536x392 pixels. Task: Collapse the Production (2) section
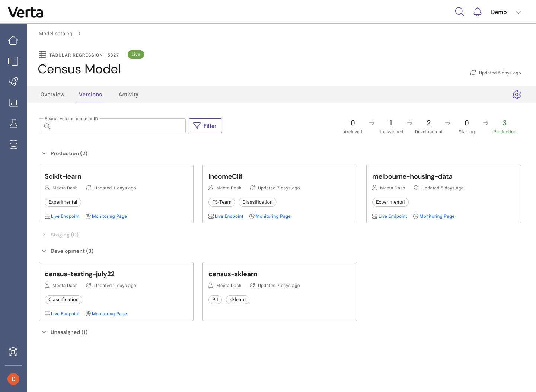tap(44, 153)
